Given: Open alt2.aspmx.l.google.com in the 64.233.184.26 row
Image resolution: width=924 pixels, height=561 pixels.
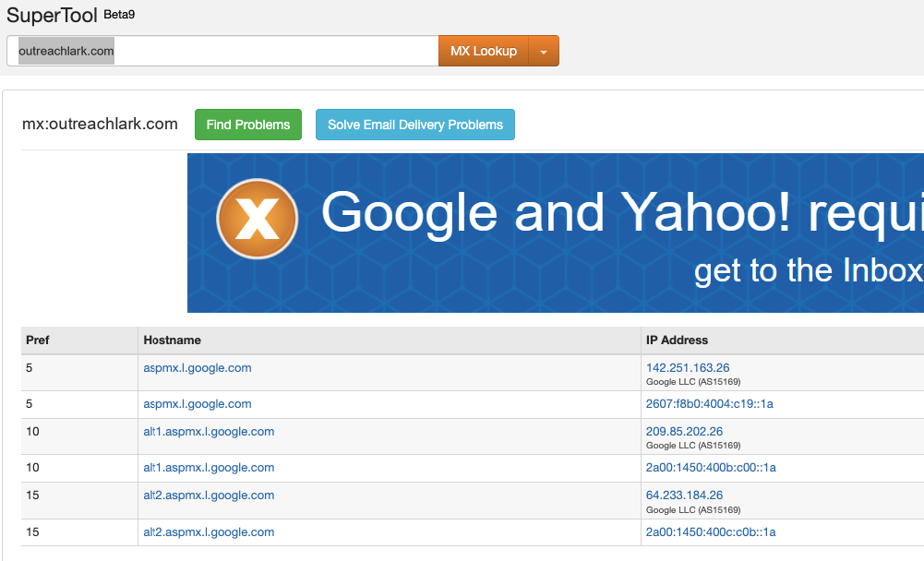Looking at the screenshot, I should pos(209,495).
